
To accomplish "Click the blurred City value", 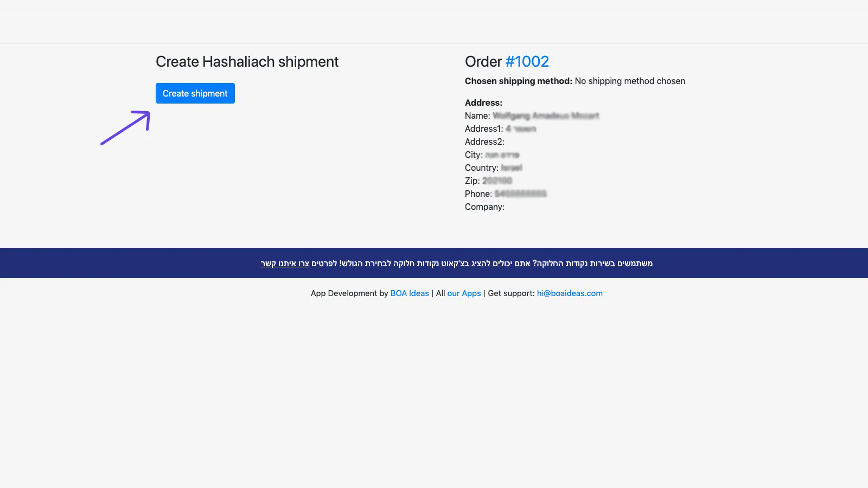I will click(502, 155).
